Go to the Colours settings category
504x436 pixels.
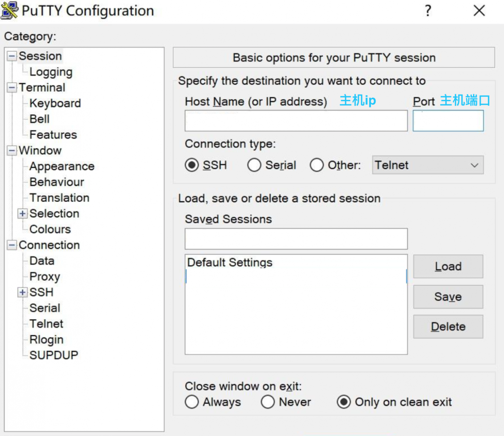coord(50,229)
